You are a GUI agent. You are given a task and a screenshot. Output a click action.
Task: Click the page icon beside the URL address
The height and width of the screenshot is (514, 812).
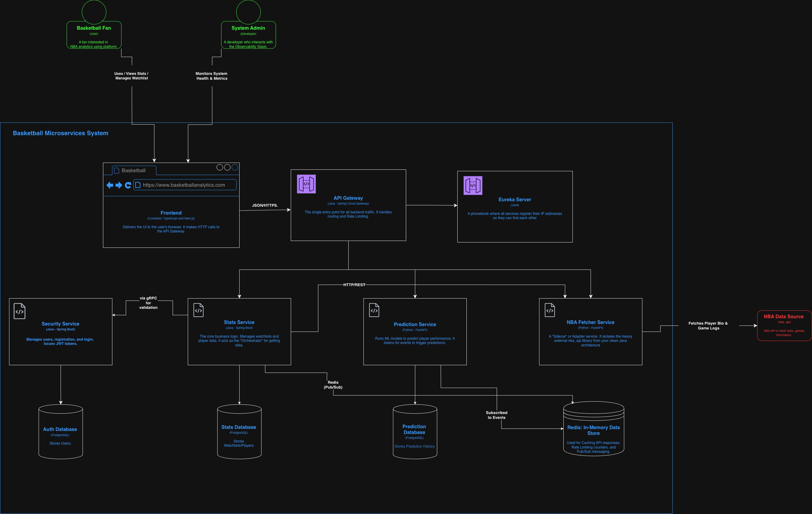pyautogui.click(x=138, y=185)
